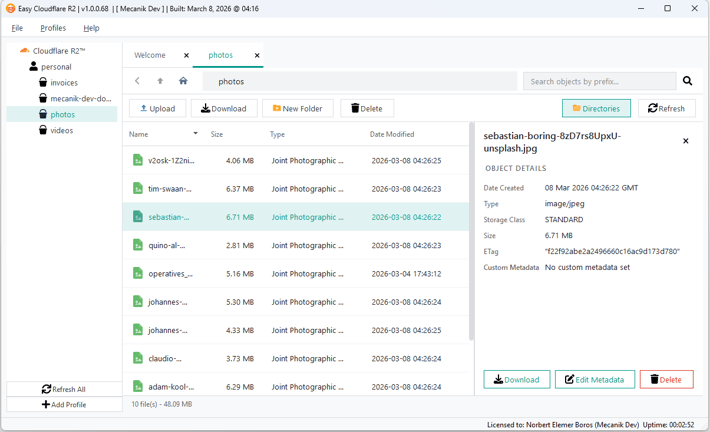Click the photos path field
710x432 pixels.
[x=360, y=82]
